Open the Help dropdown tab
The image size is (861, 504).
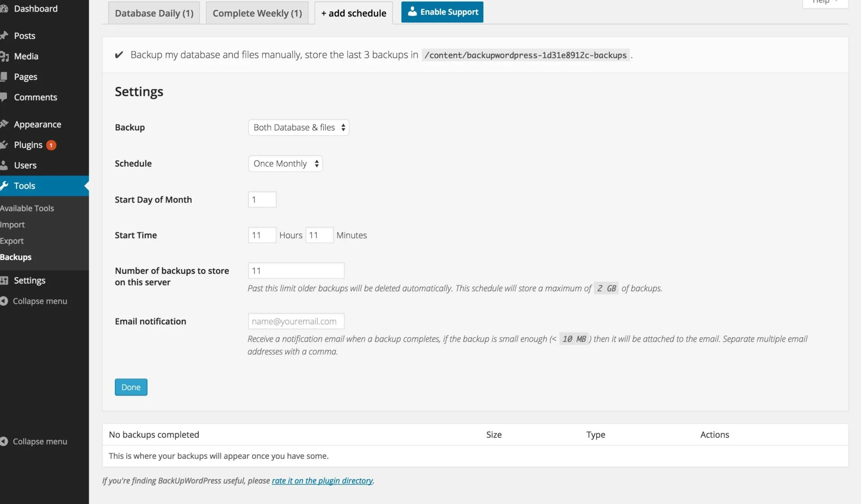point(825,3)
